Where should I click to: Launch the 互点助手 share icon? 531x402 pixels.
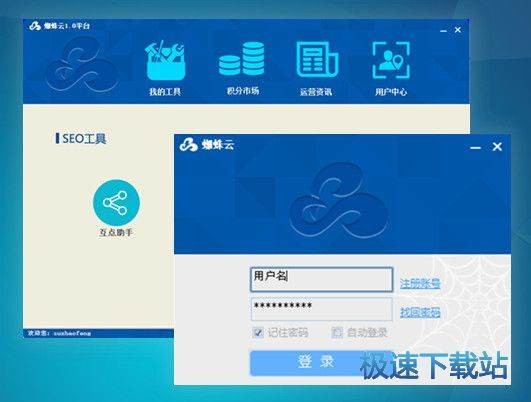tap(116, 203)
